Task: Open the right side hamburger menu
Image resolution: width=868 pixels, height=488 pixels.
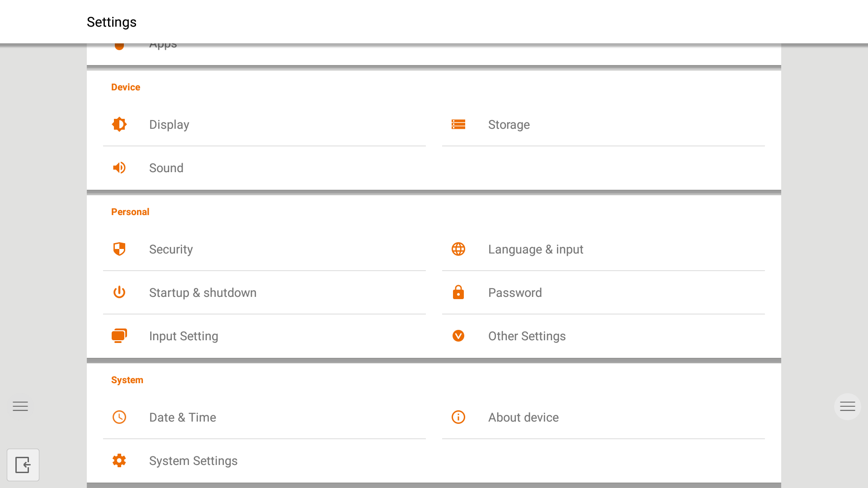Action: point(847,406)
